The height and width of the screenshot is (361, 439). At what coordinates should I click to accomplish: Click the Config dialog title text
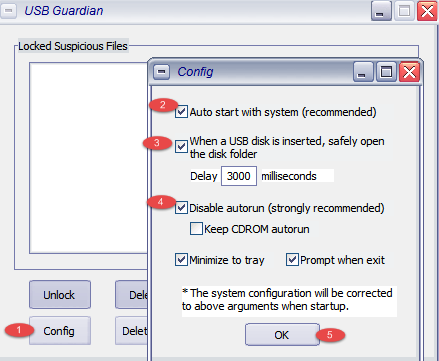(195, 72)
